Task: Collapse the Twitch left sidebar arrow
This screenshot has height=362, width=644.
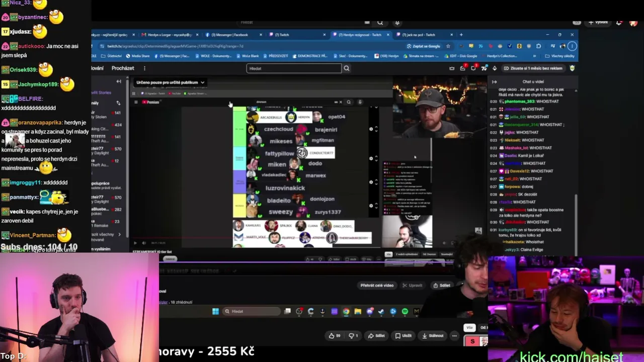Action: [x=119, y=81]
